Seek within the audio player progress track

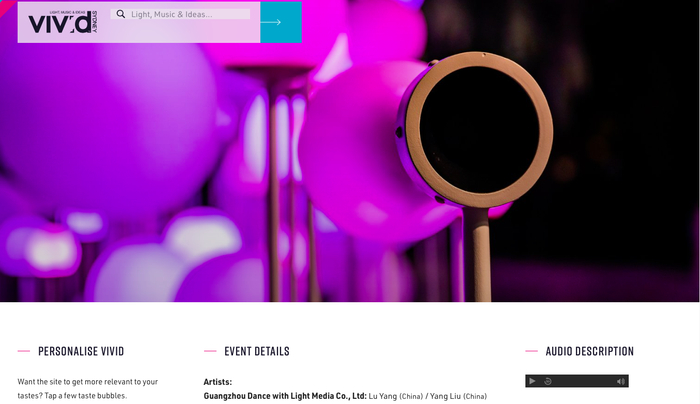[x=584, y=381]
